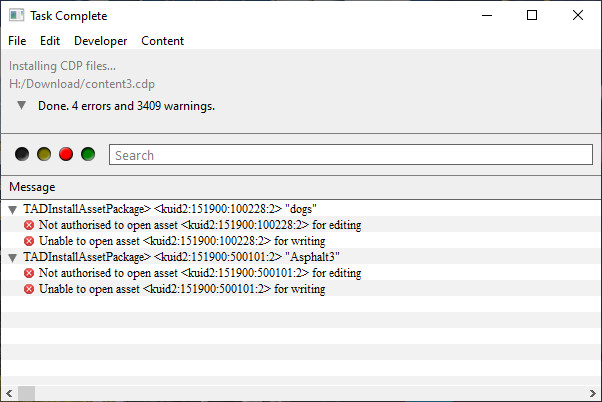Click the Task Complete window app icon
602x402 pixels.
pos(17,15)
